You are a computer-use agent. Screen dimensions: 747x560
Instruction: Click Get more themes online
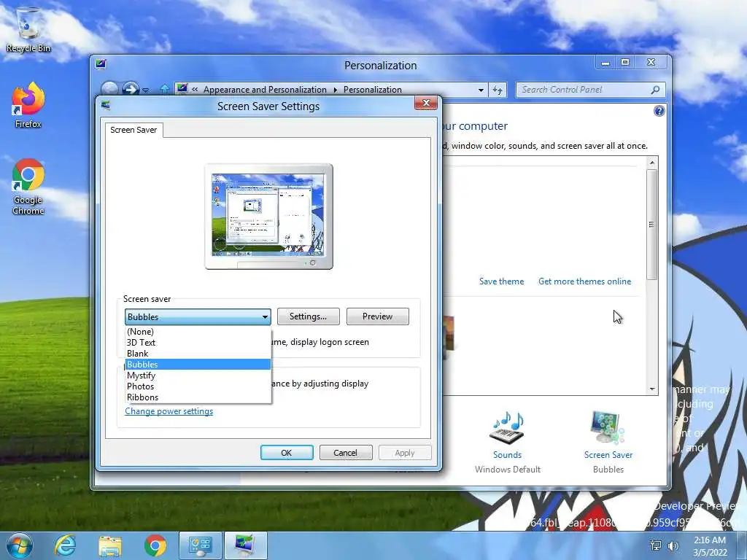tap(584, 281)
